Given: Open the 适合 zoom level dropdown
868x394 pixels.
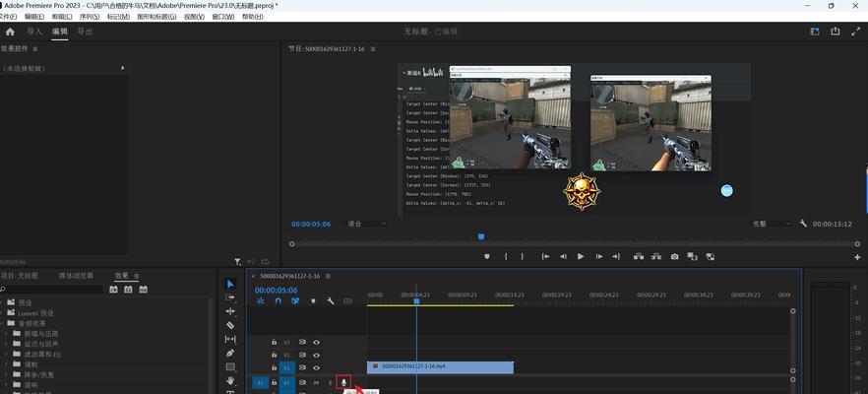Looking at the screenshot, I should 366,224.
